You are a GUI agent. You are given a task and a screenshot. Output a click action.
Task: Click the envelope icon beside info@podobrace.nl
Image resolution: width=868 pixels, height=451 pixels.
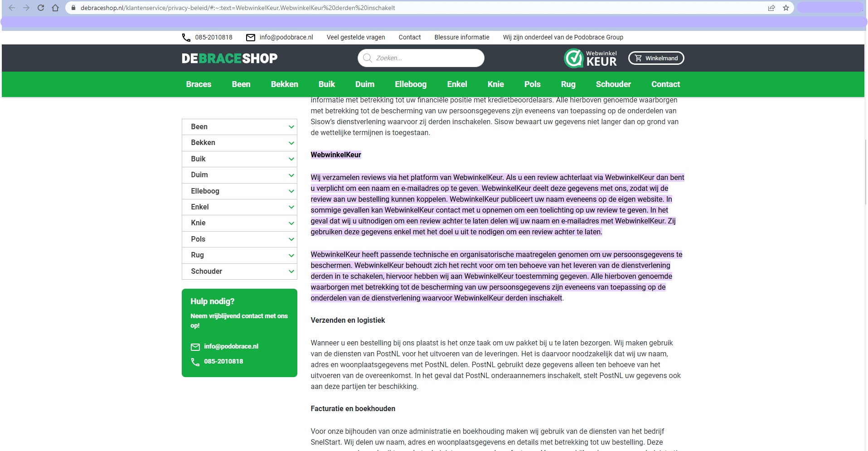click(x=250, y=38)
